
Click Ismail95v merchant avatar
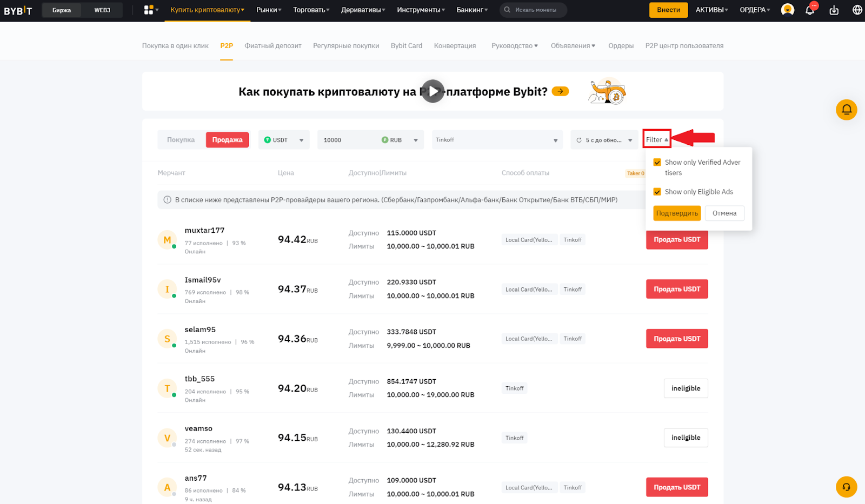coord(167,290)
